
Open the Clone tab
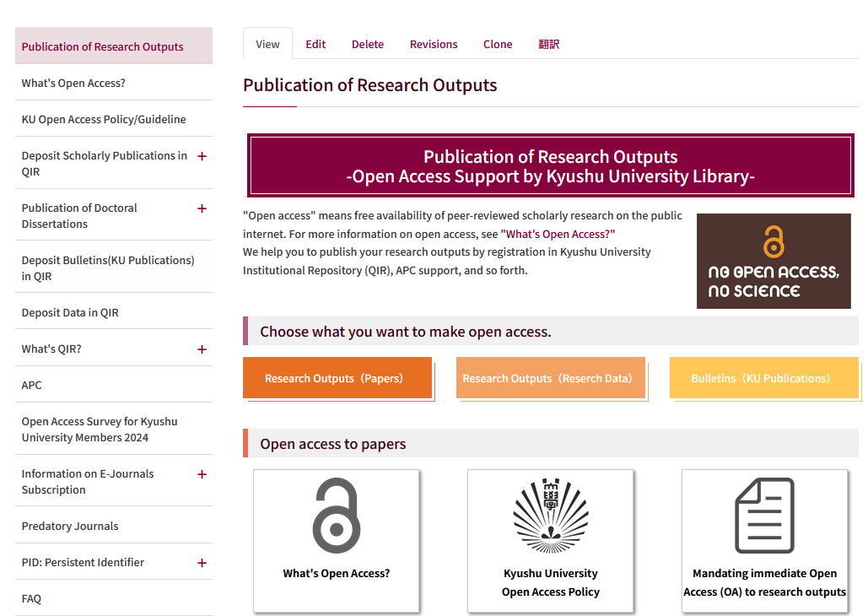pos(498,44)
